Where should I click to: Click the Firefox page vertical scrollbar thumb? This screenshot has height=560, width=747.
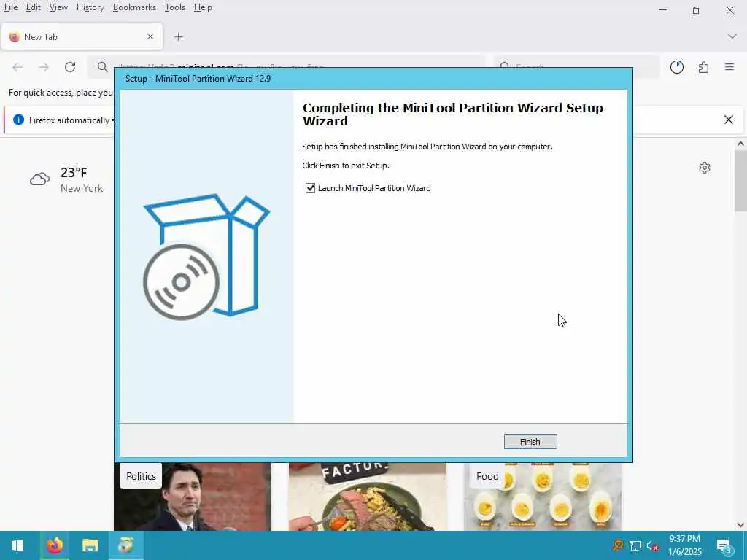pos(740,180)
